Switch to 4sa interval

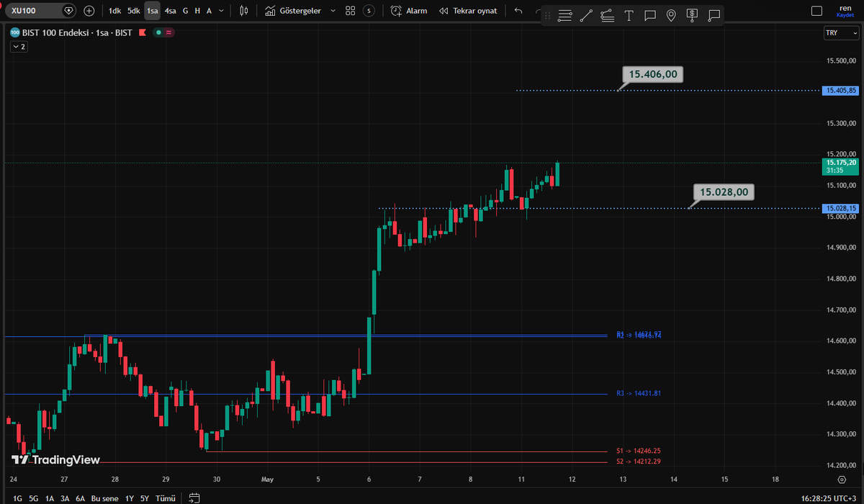(170, 11)
